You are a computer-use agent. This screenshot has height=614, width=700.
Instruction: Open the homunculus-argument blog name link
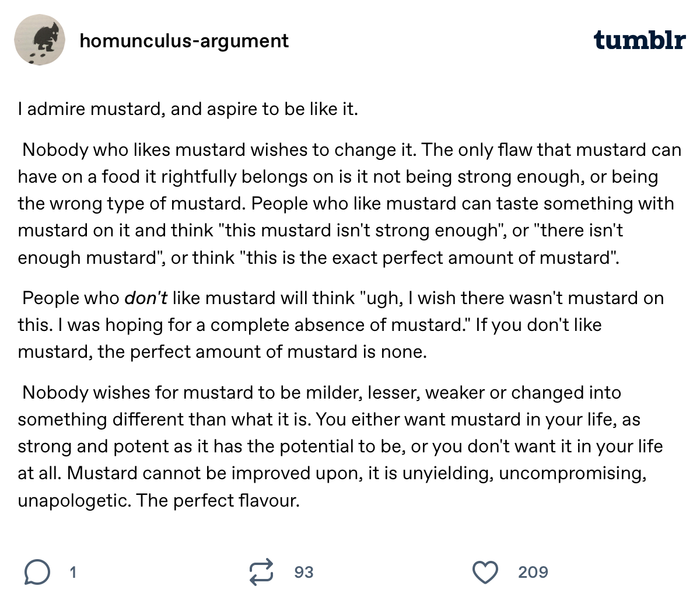184,41
